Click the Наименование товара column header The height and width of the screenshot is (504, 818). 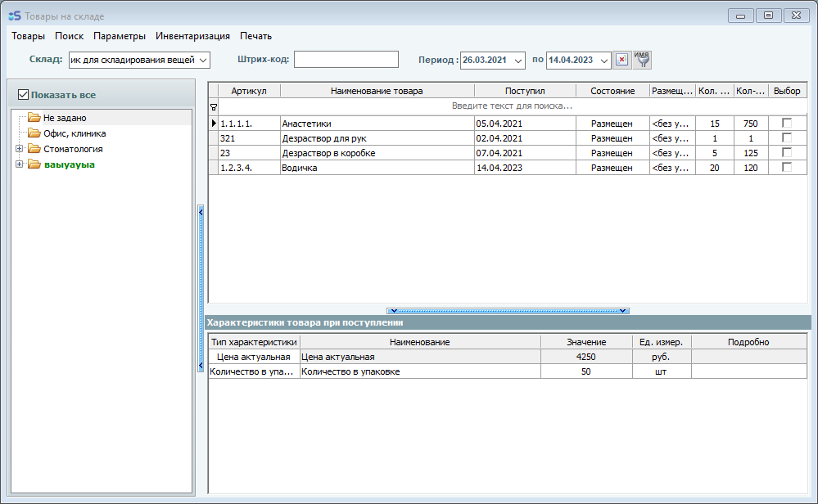[377, 91]
